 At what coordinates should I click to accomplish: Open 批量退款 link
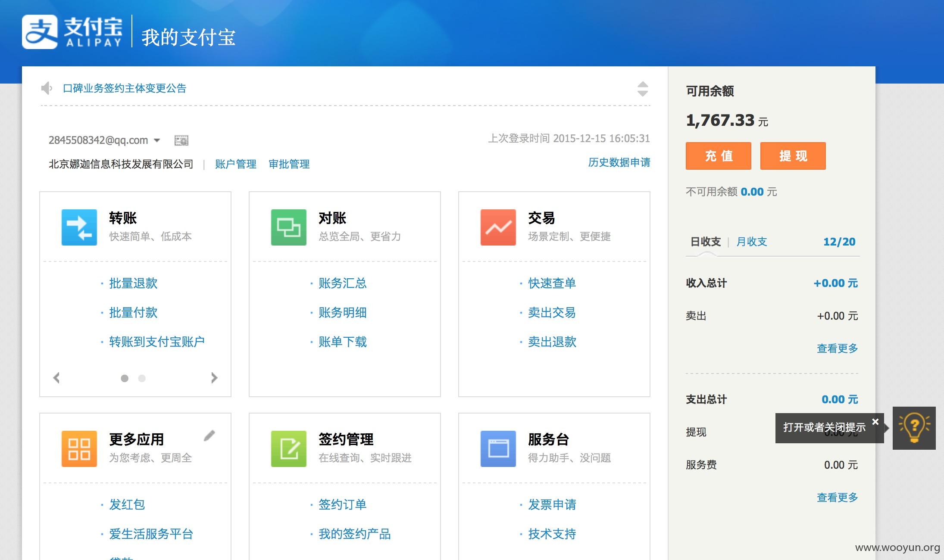133,283
